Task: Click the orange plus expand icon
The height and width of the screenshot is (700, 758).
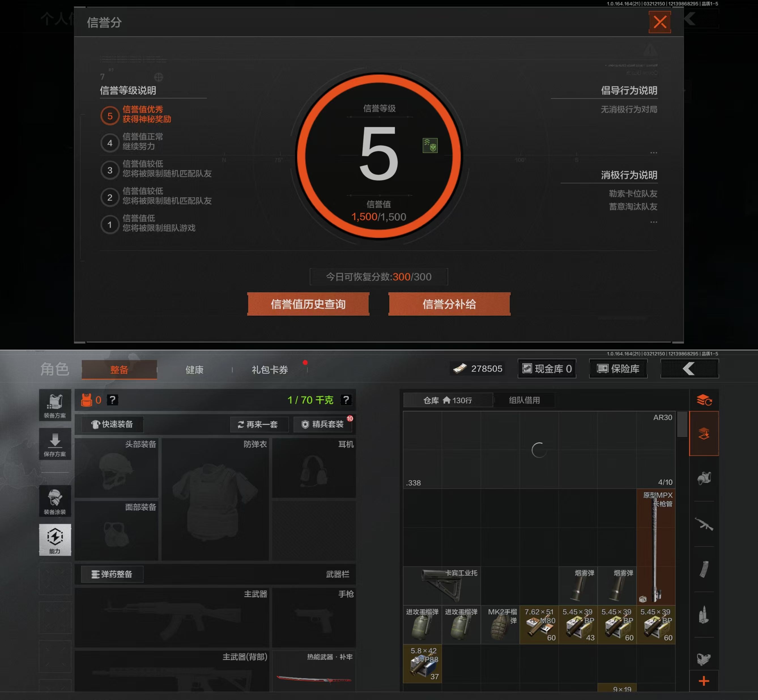Action: point(704,681)
